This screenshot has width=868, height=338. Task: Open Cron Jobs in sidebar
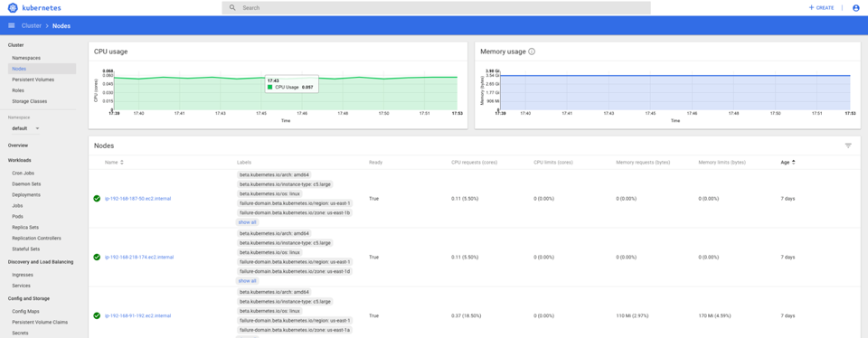pos(23,174)
